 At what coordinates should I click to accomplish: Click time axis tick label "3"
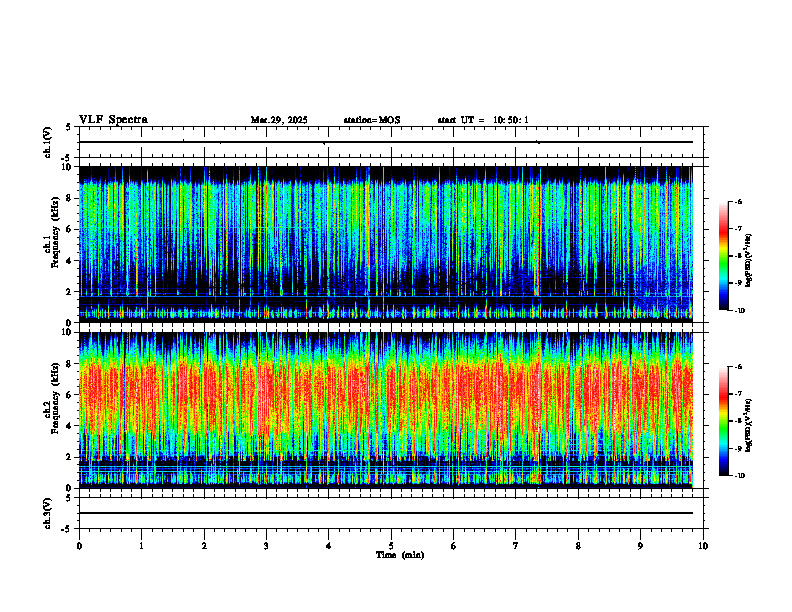(266, 546)
